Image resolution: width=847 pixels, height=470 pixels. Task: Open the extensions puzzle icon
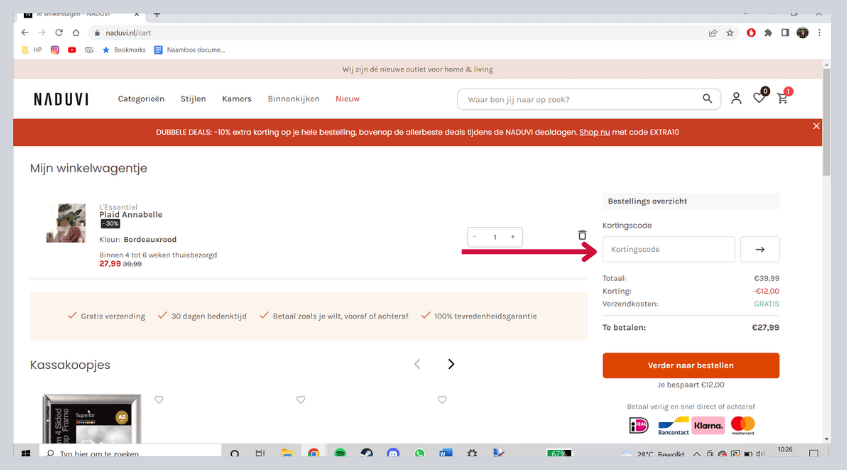(768, 33)
